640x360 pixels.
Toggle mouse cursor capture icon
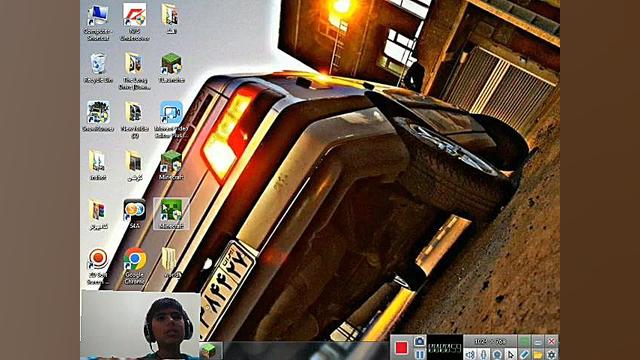(511, 354)
